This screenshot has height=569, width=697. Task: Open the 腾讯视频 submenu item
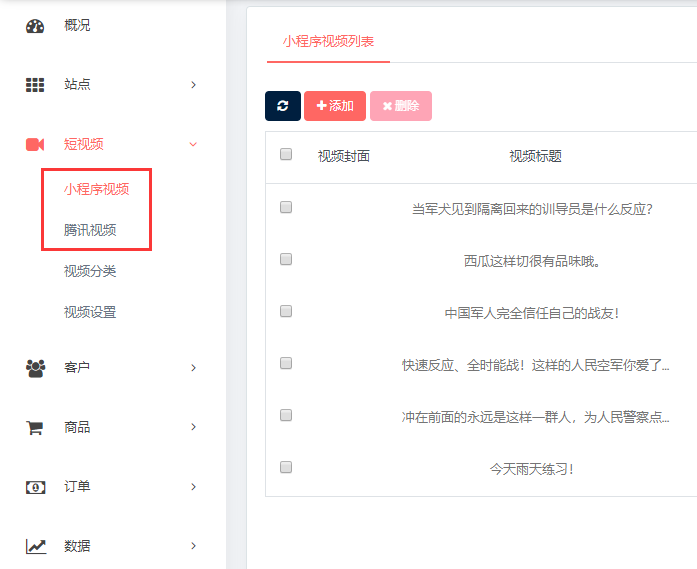click(90, 230)
